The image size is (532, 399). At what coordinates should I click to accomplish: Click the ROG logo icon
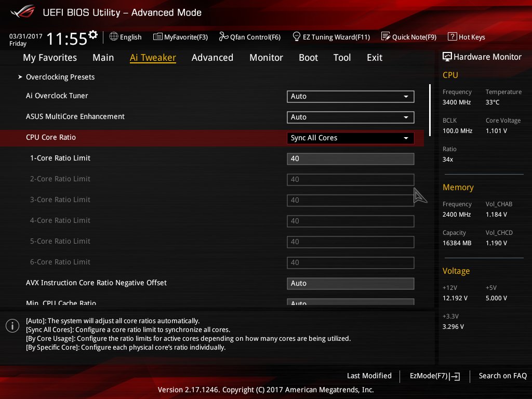tap(23, 12)
